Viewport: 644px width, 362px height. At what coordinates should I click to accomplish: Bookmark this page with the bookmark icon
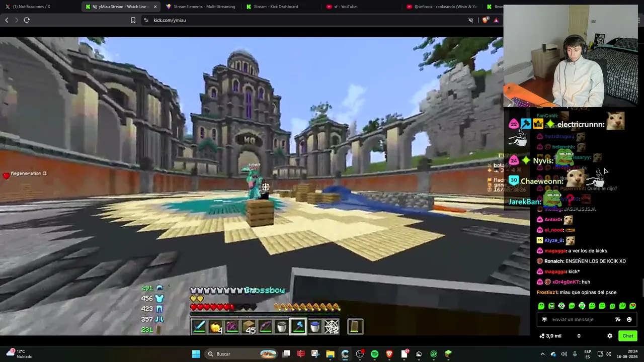(x=133, y=20)
